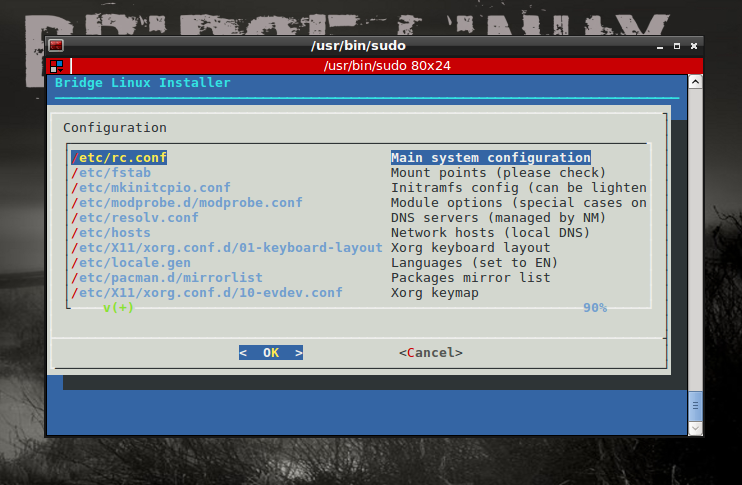Choose /etc/mkinitcpio.conf initramfs config entry
This screenshot has height=485, width=742.
click(151, 188)
